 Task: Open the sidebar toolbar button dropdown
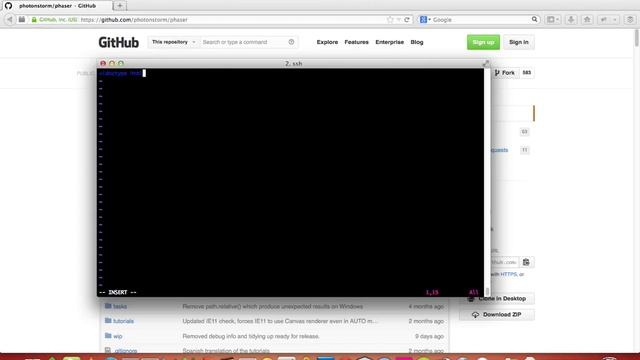[x=553, y=20]
